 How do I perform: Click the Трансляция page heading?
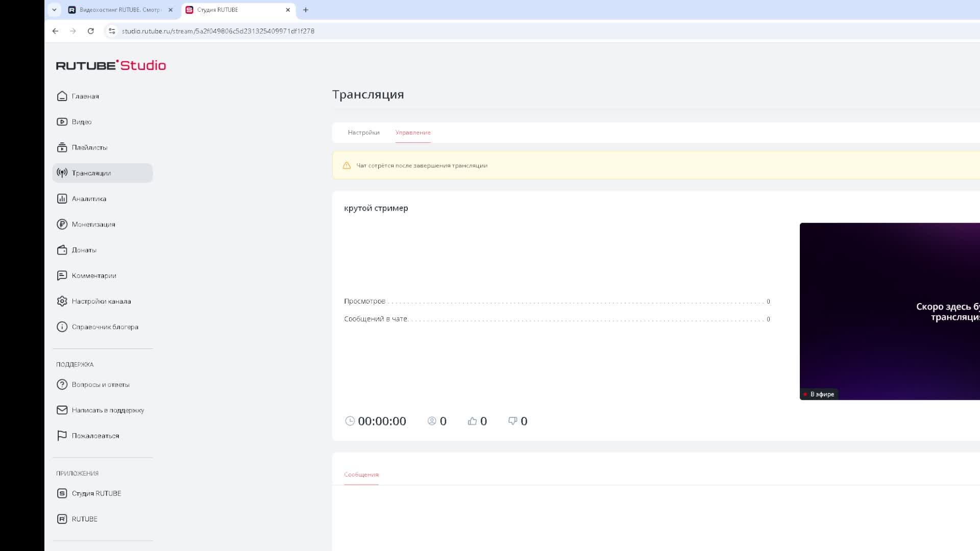click(368, 94)
